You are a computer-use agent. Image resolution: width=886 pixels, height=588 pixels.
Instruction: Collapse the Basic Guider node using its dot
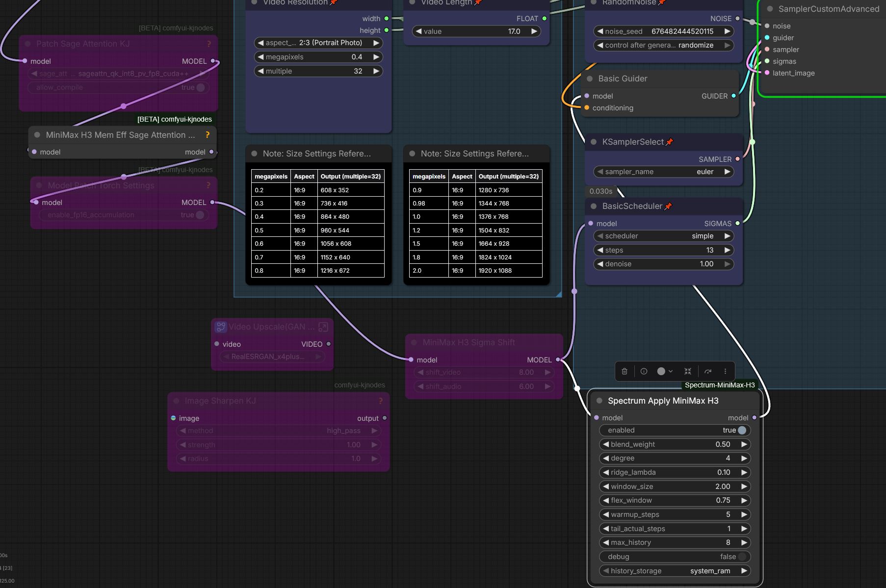[590, 78]
